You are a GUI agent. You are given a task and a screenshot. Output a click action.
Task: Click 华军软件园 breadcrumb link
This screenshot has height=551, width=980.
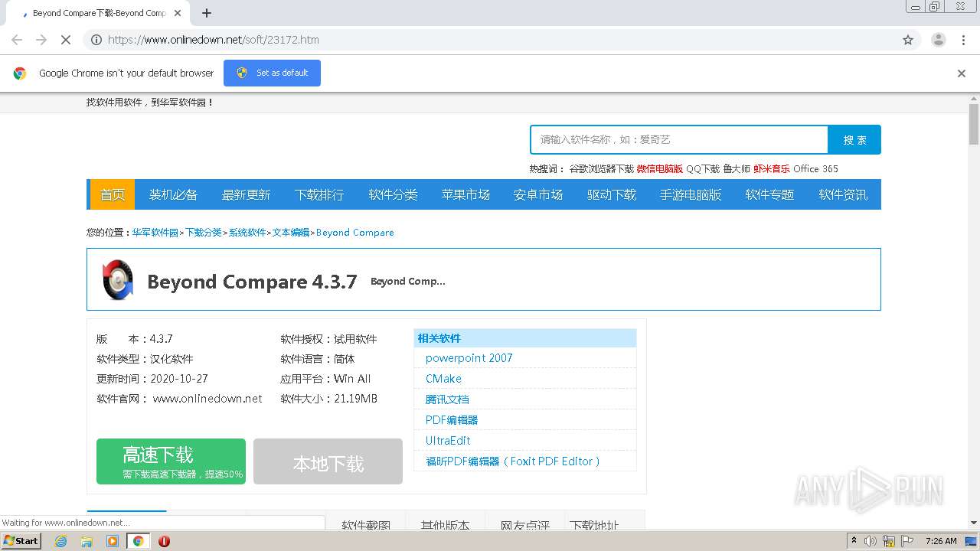click(x=155, y=233)
